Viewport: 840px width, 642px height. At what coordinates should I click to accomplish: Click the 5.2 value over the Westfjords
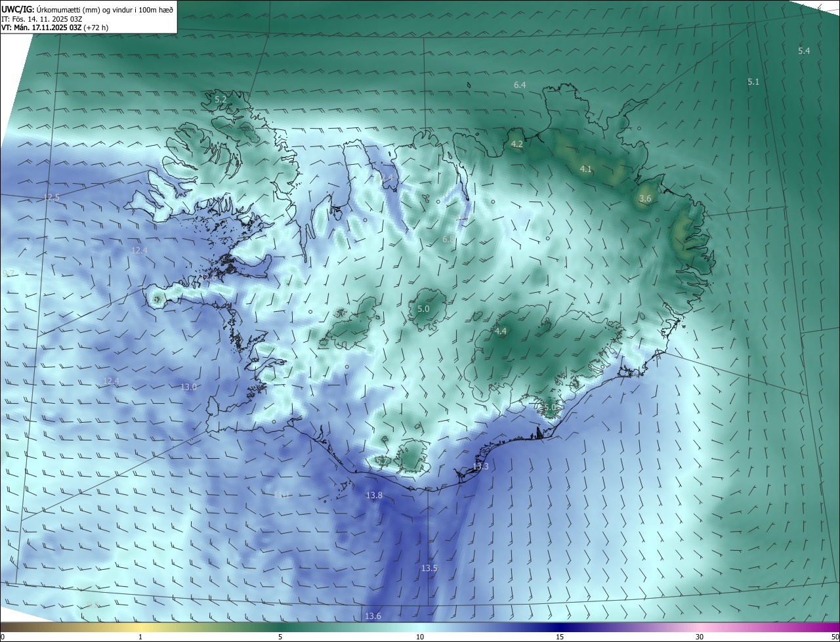(220, 99)
